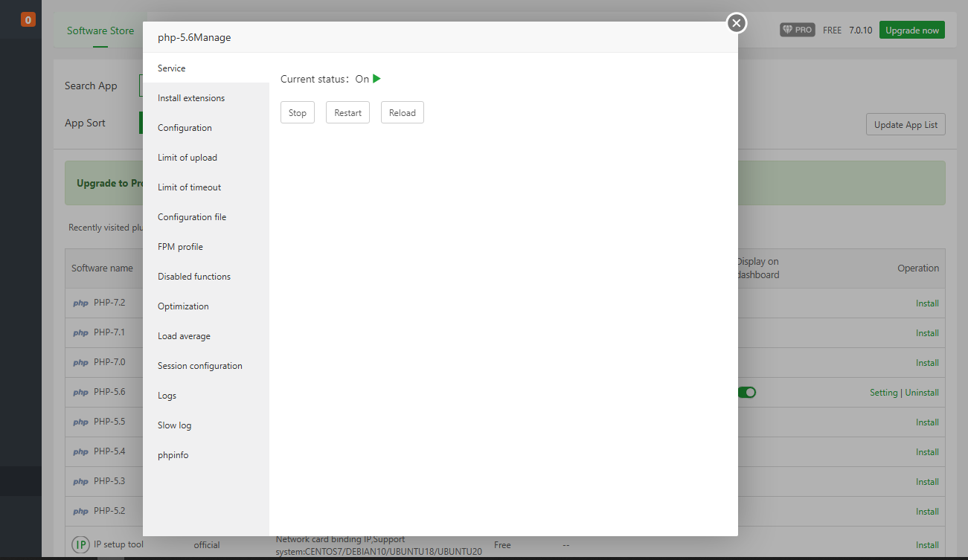This screenshot has height=560, width=968.
Task: Open the Service section
Action: coord(206,68)
